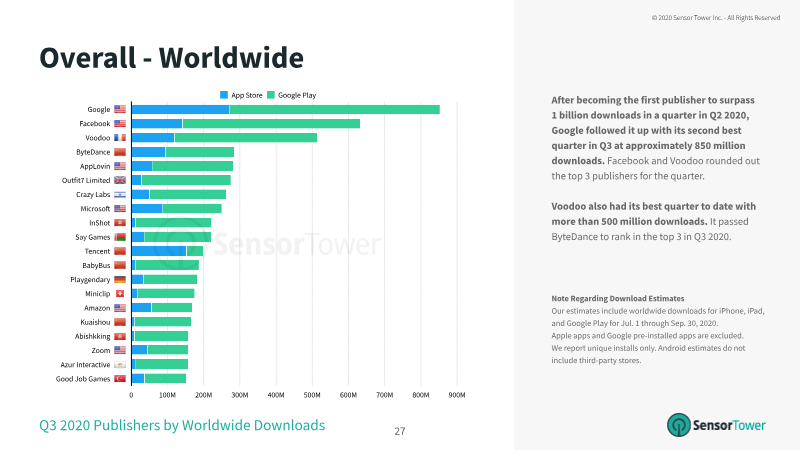Click the Google App Store blue bar
The width and height of the screenshot is (800, 450).
[x=181, y=109]
